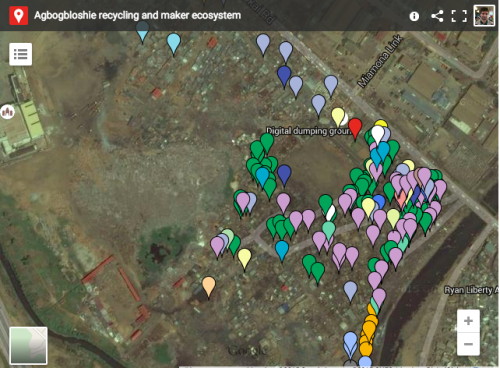Click the red Google My Maps logo

tap(19, 16)
